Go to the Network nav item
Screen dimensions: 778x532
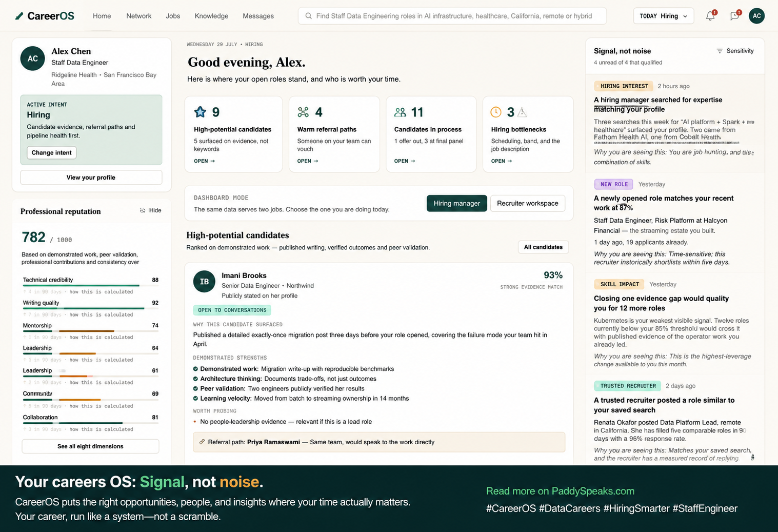138,16
